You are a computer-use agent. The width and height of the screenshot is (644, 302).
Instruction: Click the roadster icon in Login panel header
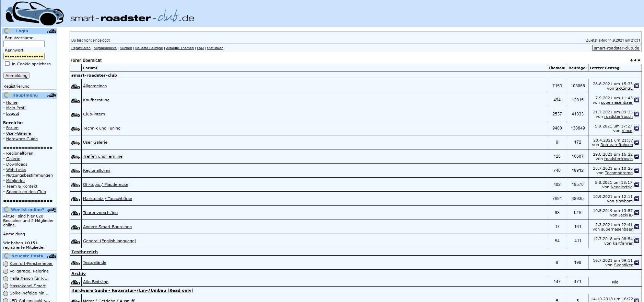point(52,31)
